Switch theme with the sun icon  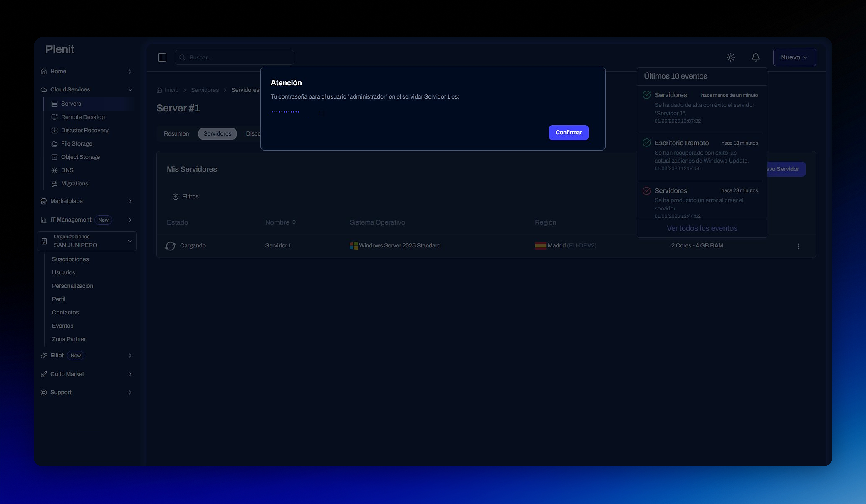(x=731, y=57)
